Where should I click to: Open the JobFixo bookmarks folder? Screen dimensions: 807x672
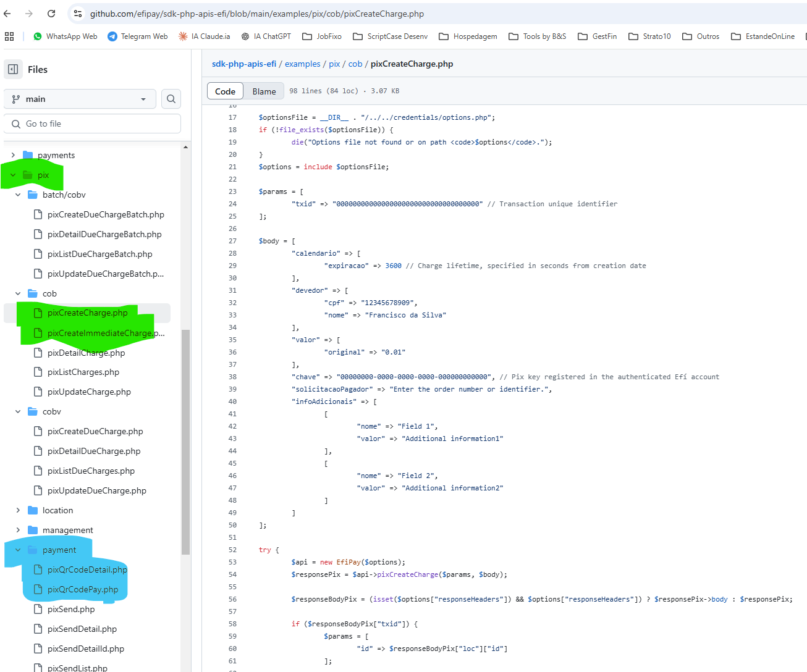pos(322,36)
